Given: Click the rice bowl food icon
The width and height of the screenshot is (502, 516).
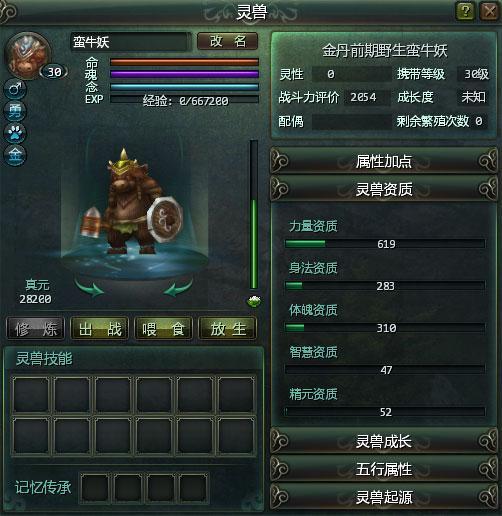Looking at the screenshot, I should click(x=254, y=301).
